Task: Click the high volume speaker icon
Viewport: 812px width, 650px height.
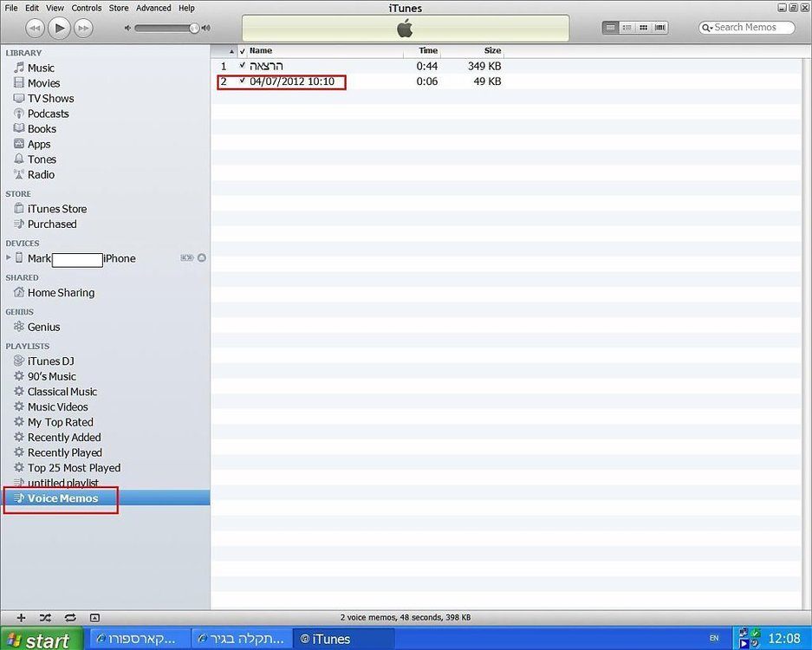Action: pos(206,28)
